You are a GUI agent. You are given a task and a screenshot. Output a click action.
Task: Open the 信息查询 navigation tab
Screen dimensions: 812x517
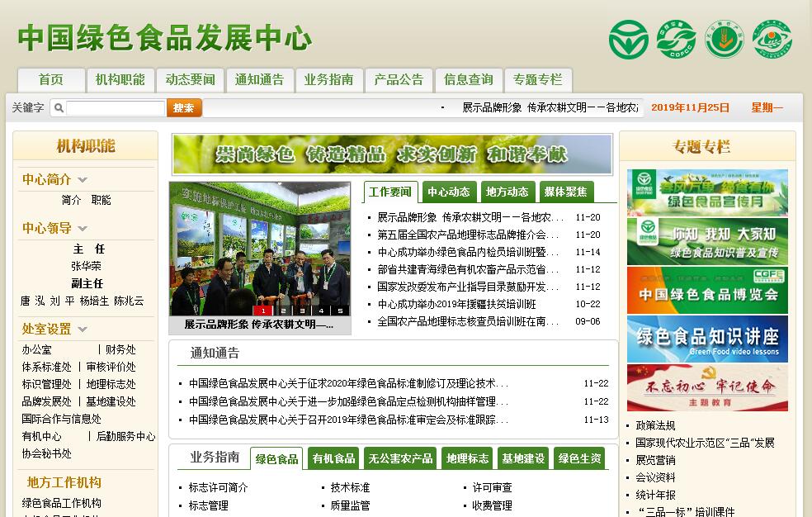[x=469, y=80]
